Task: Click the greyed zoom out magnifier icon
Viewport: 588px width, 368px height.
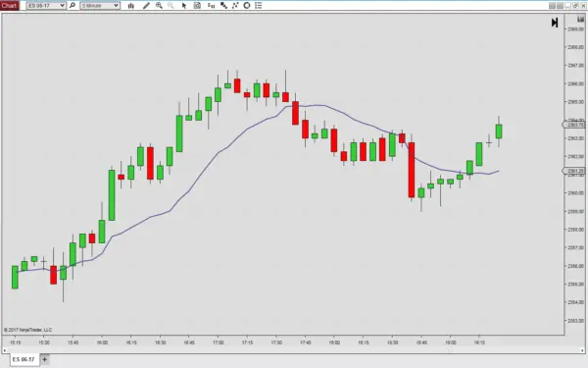Action: tap(171, 5)
